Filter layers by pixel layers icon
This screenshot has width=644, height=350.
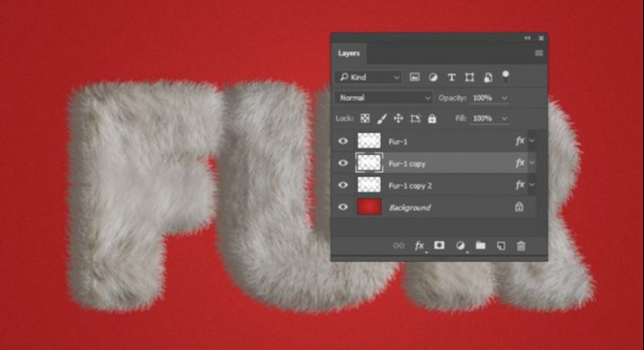click(415, 78)
